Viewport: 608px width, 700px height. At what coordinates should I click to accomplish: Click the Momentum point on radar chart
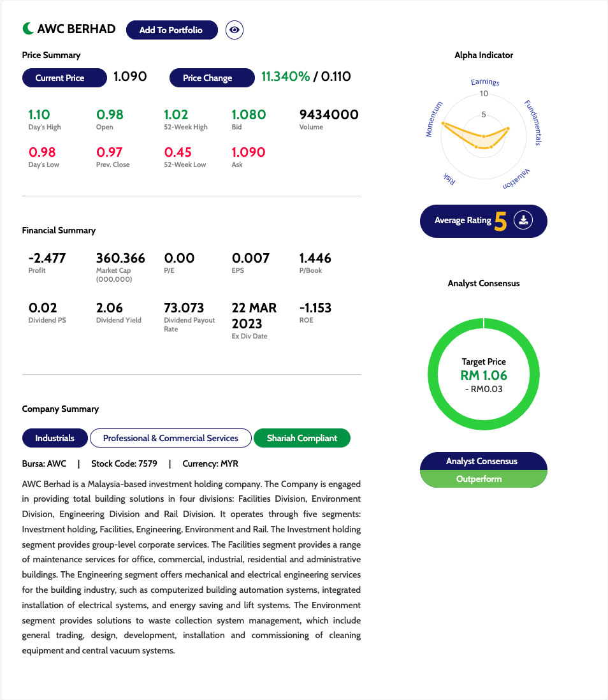pyautogui.click(x=442, y=123)
